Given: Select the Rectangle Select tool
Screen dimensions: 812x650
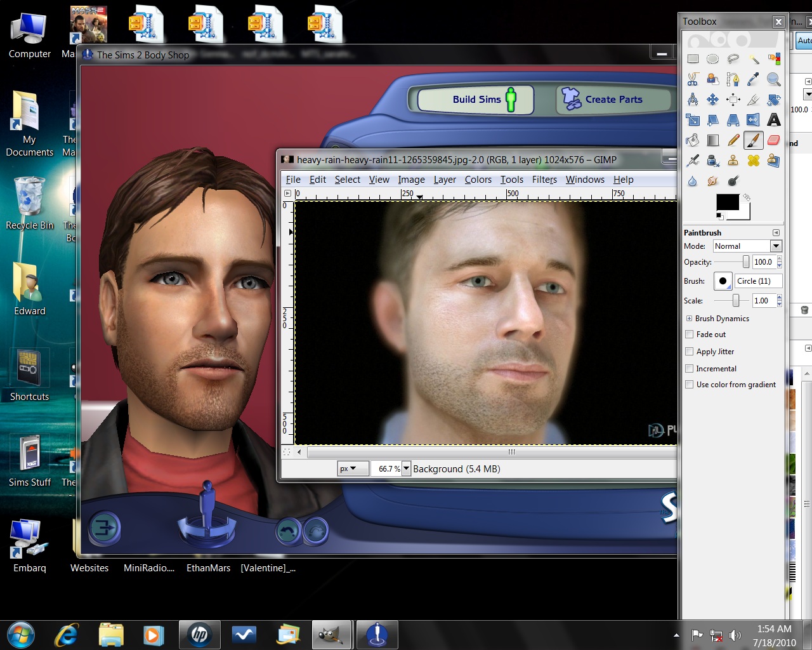Looking at the screenshot, I should point(693,59).
